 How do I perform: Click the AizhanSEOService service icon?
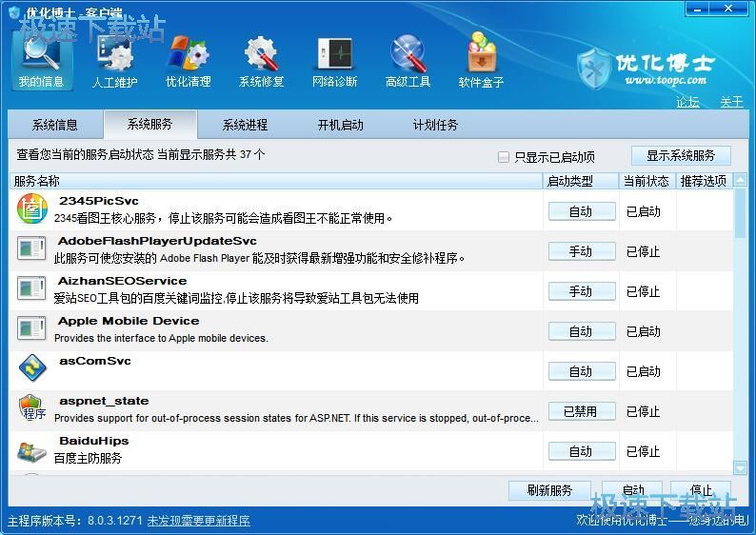click(31, 288)
